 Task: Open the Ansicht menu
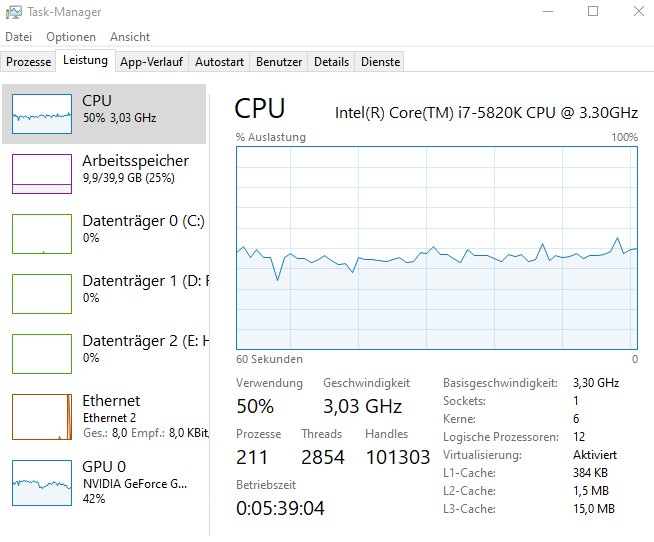pos(130,37)
